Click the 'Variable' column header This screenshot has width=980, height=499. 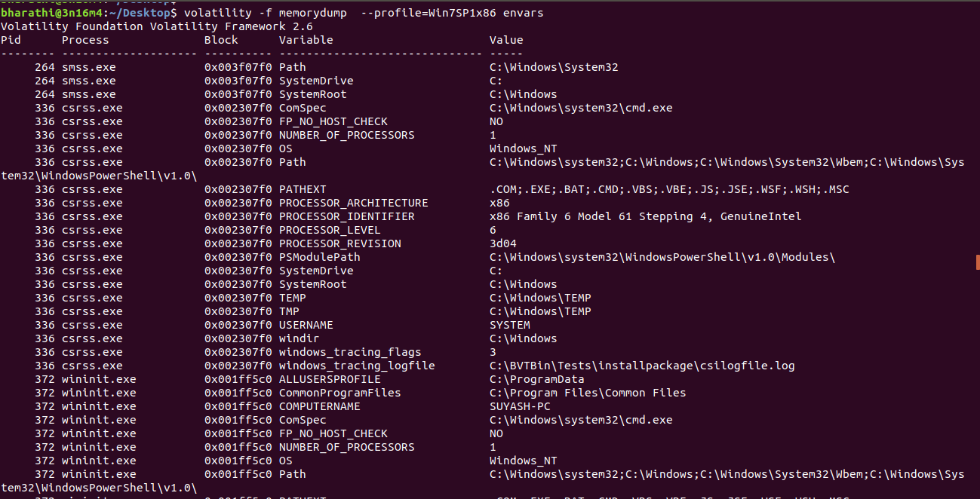306,40
